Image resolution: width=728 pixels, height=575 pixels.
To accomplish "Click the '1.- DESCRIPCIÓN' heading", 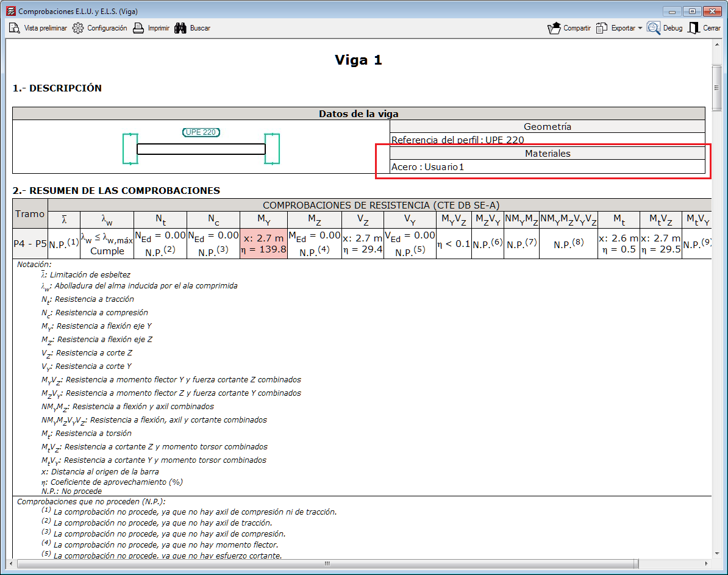I will (x=57, y=88).
